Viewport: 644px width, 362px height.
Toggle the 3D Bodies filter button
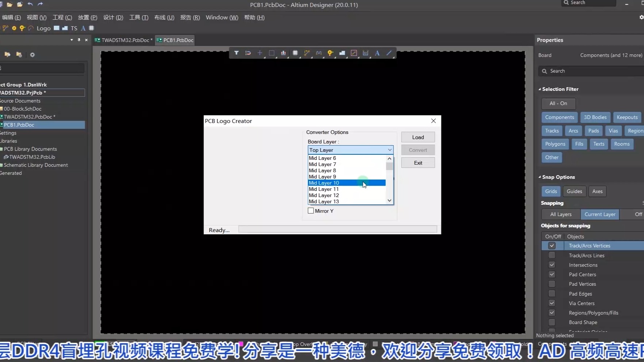click(x=595, y=117)
